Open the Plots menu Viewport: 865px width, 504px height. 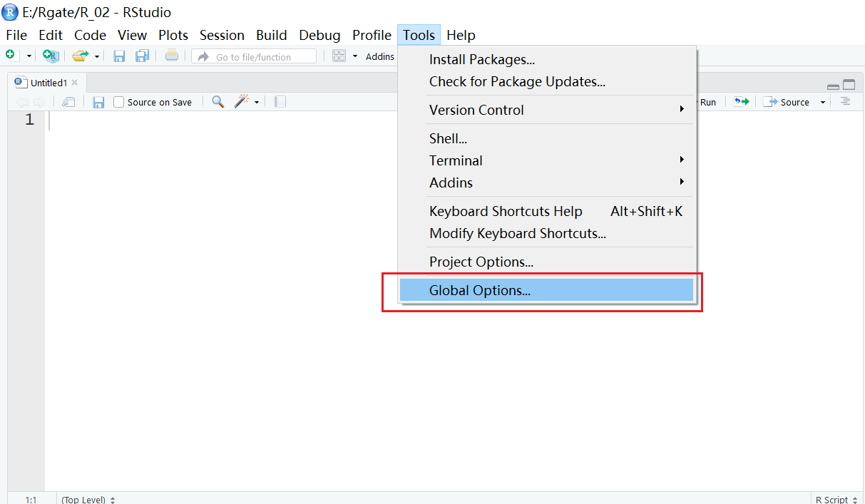pos(173,35)
